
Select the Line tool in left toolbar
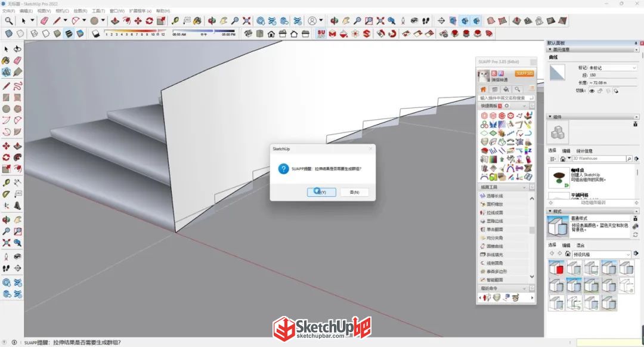coord(6,86)
